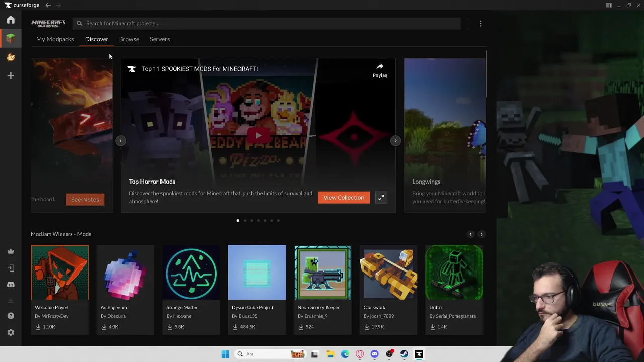Open Discord from the sidebar icon

coord(11,285)
